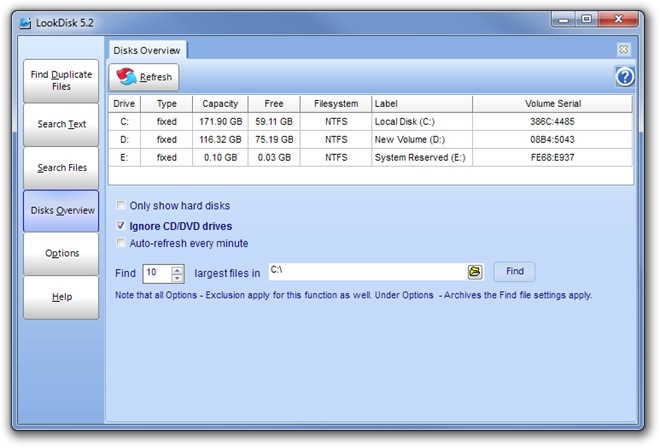Select the E: drive row cell
The height and width of the screenshot is (447, 660).
coord(124,157)
